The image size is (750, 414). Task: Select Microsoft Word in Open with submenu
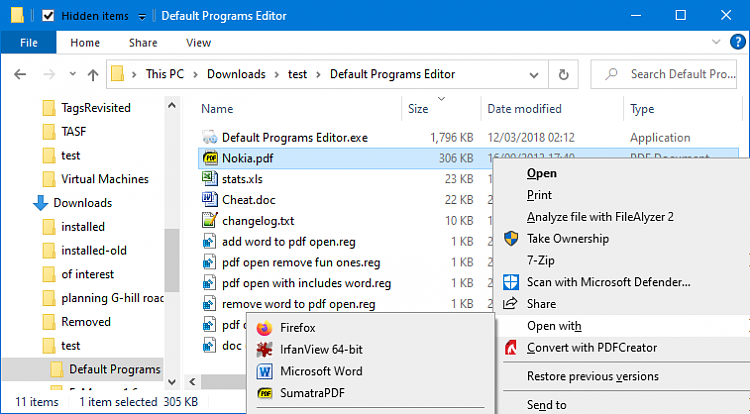[x=320, y=372]
